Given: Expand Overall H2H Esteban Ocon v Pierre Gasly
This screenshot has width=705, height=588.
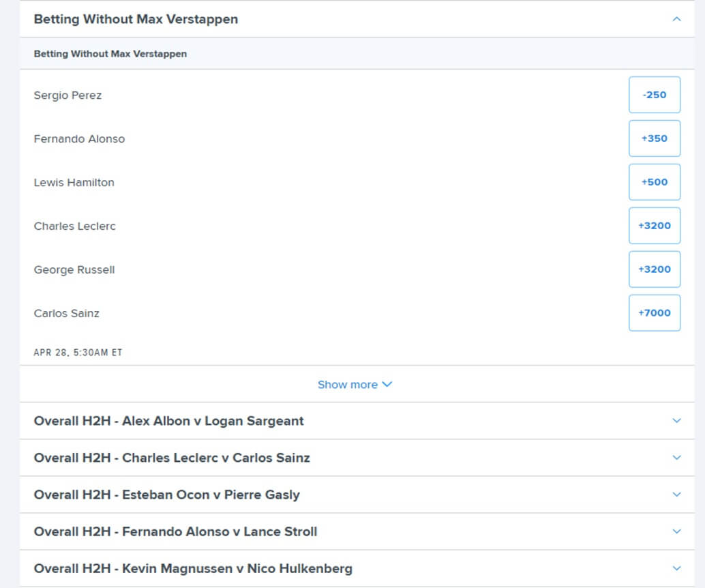Looking at the screenshot, I should [357, 495].
